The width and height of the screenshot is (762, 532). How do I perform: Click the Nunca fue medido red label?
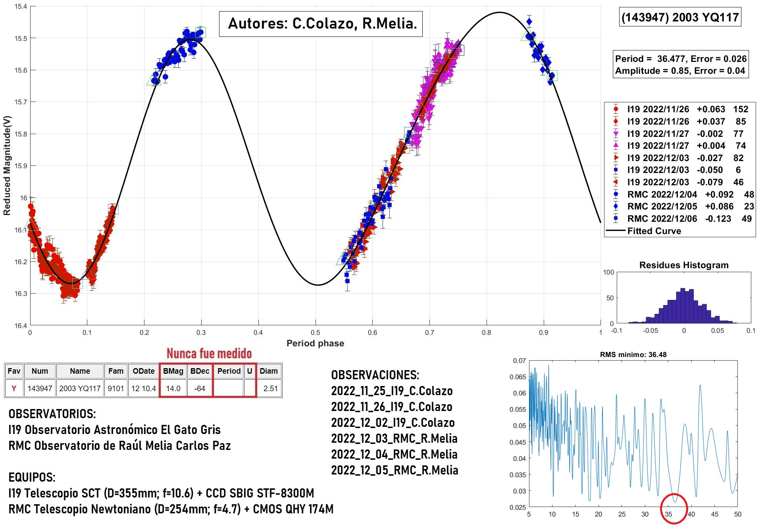[x=209, y=353]
